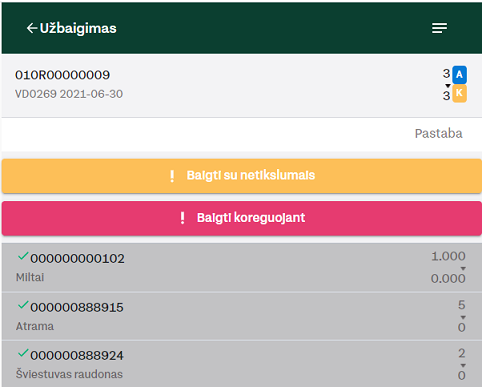Click green checkmark next to 000000888915
The width and height of the screenshot is (482, 387).
point(23,305)
